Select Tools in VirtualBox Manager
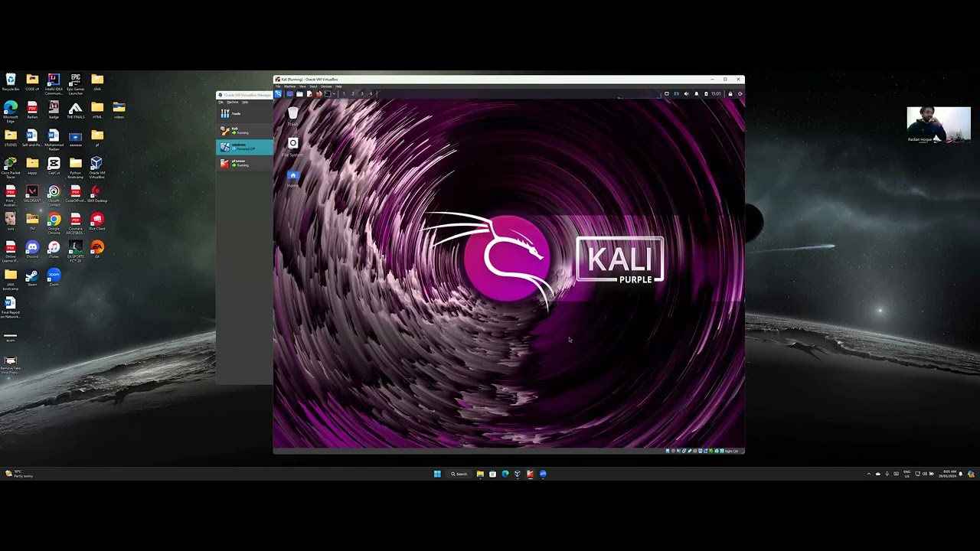Image resolution: width=980 pixels, height=551 pixels. (x=244, y=114)
